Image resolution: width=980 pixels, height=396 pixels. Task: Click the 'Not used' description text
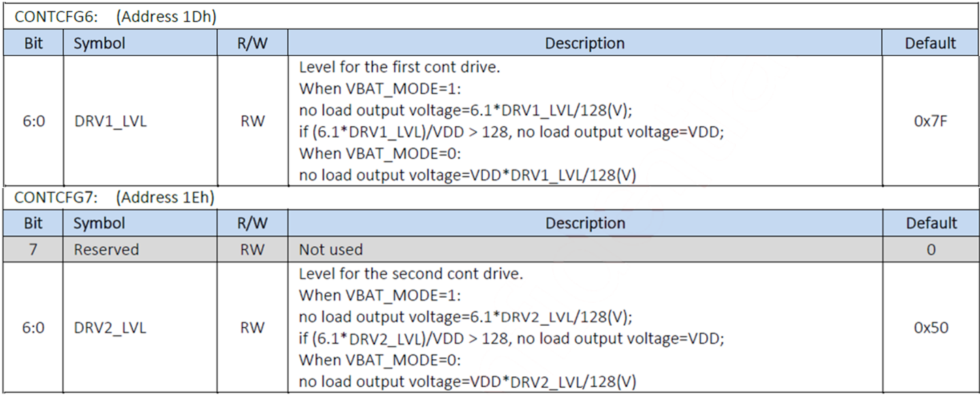coord(331,249)
